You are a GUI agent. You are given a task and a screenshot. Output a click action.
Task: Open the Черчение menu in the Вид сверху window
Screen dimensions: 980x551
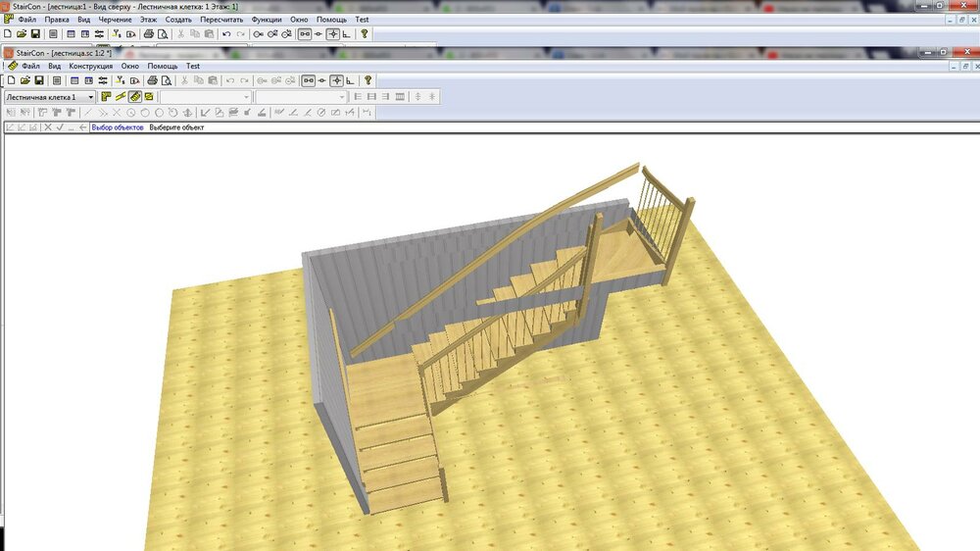click(x=115, y=20)
